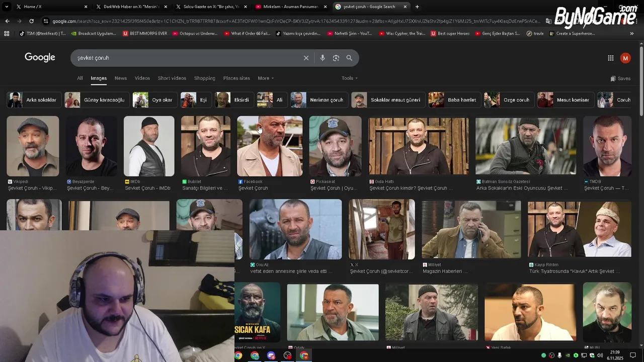Open the notification center icon
This screenshot has width=644, height=362.
point(633,355)
